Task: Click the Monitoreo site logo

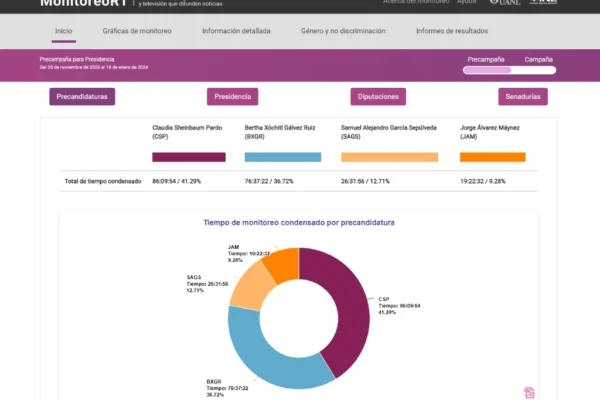Action: [84, 4]
